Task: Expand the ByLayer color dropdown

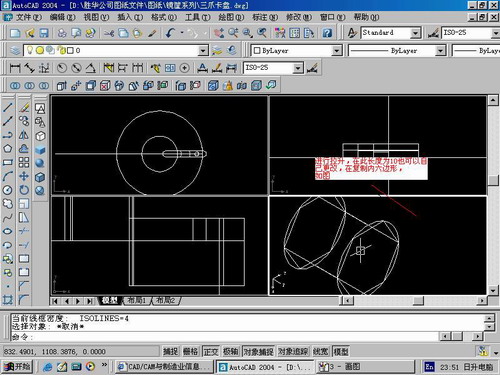Action: [x=337, y=51]
